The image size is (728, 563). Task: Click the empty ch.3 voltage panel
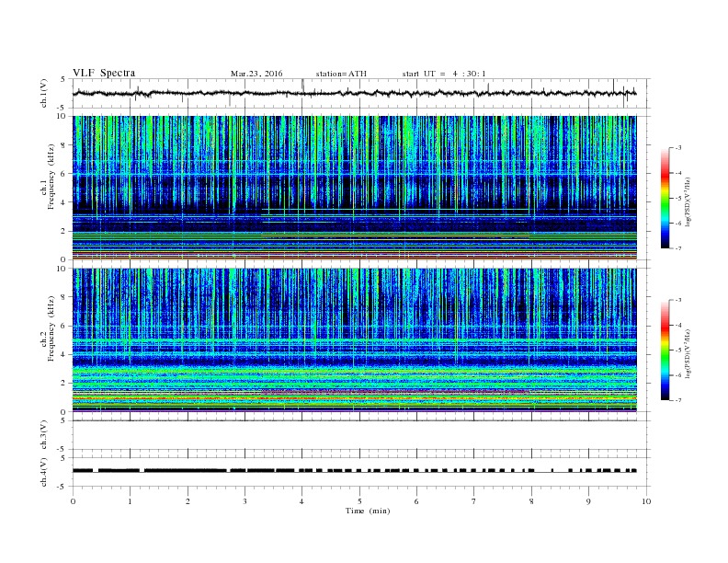(361, 435)
